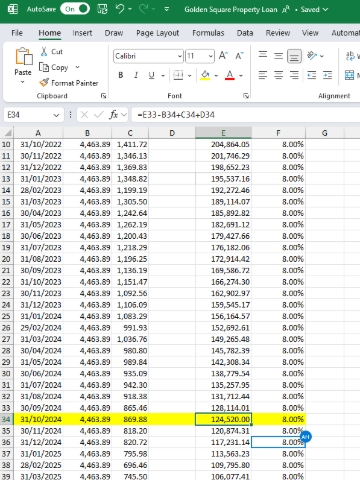Click the Insert Function fx icon
360x480 pixels.
[x=114, y=115]
